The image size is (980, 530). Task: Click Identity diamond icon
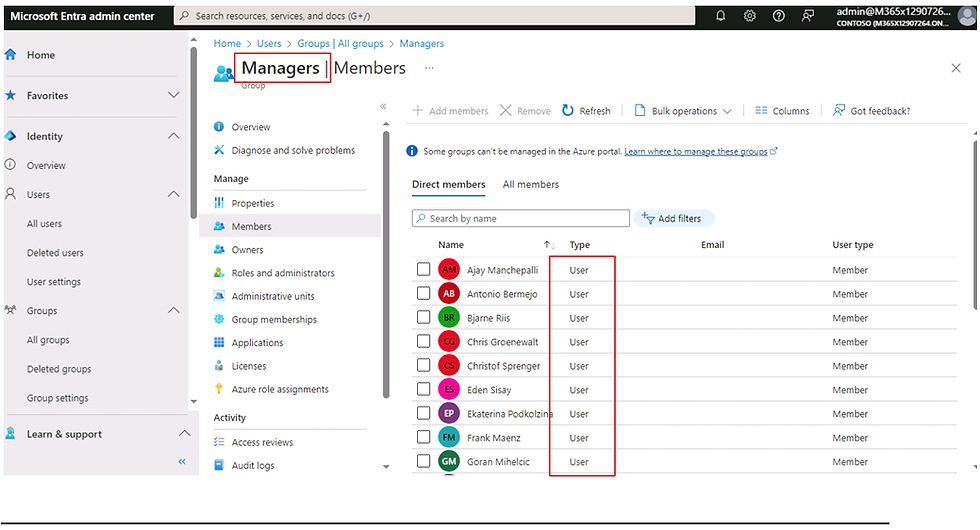[11, 136]
